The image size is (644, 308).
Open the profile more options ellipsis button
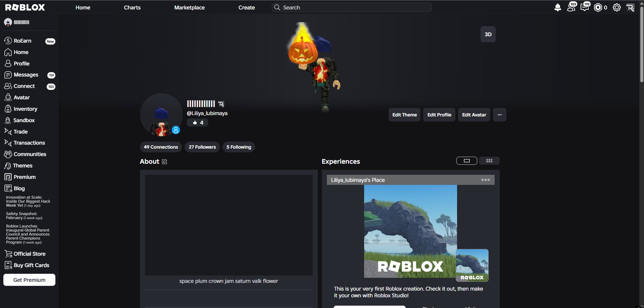pyautogui.click(x=499, y=115)
